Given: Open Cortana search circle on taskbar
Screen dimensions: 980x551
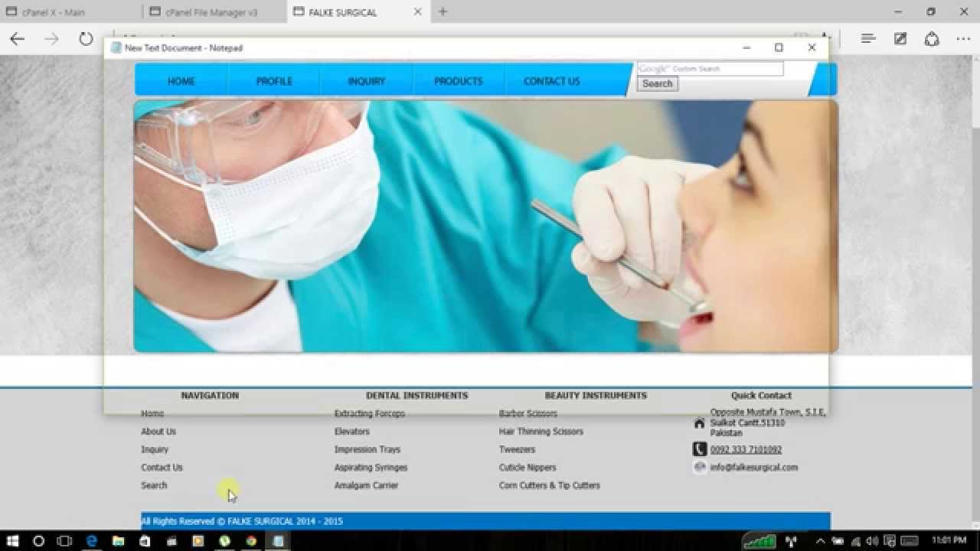Looking at the screenshot, I should coord(39,541).
